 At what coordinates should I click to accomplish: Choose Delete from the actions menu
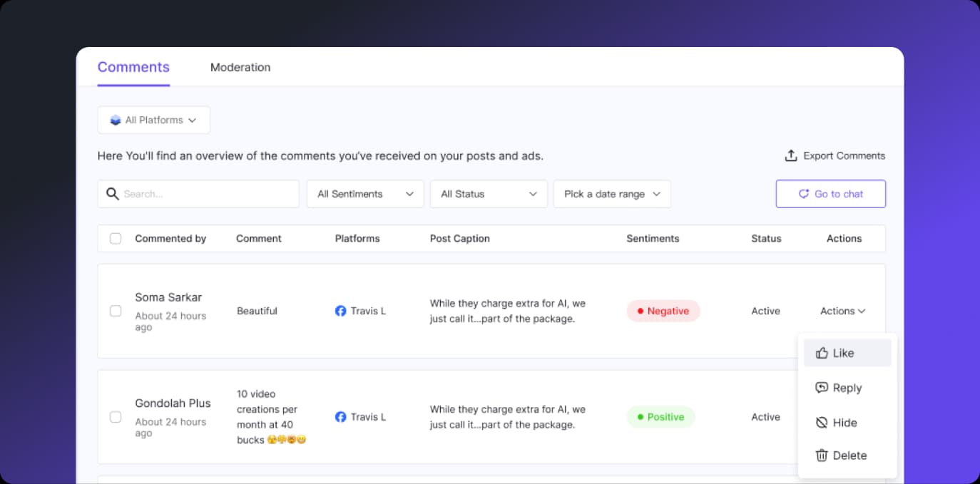[847, 455]
